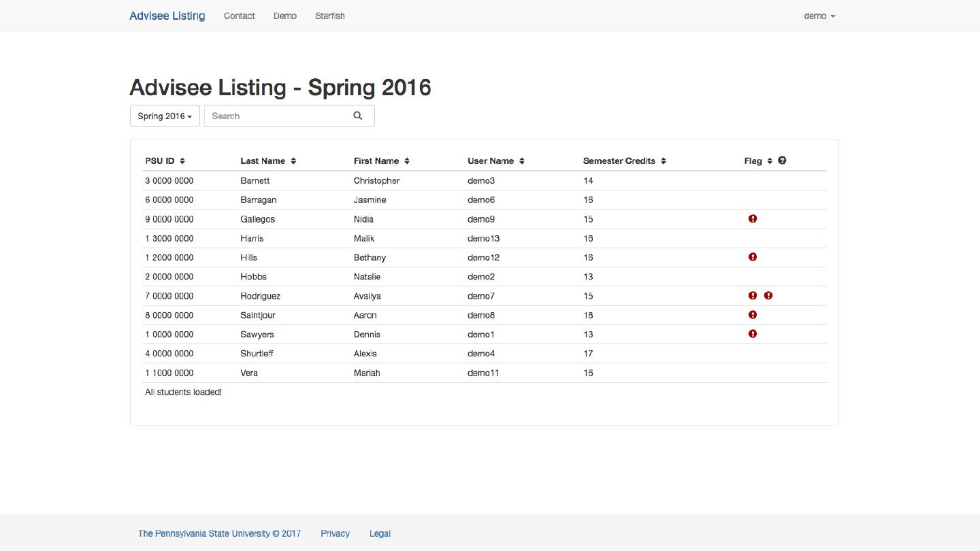This screenshot has height=551, width=980.
Task: Open the Legal footer link
Action: [380, 533]
